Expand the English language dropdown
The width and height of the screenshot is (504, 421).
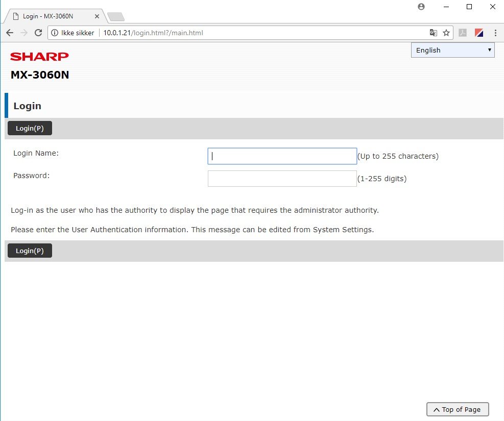(452, 50)
